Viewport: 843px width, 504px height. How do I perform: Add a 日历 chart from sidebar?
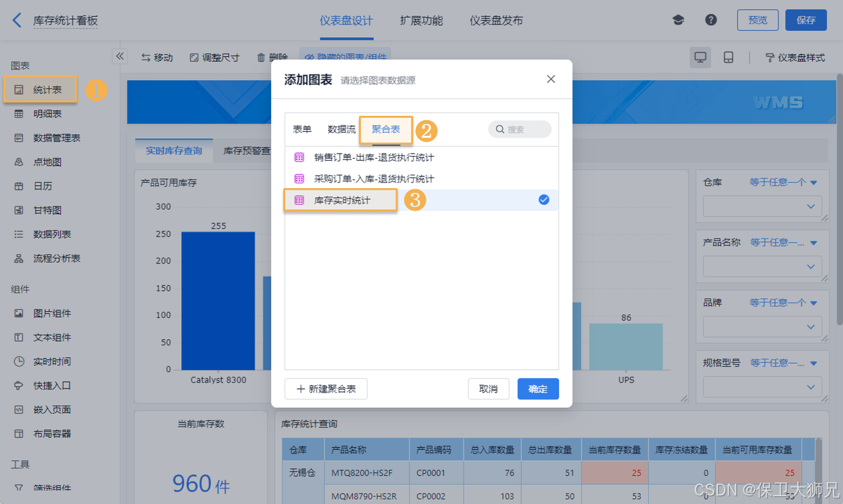tap(34, 186)
